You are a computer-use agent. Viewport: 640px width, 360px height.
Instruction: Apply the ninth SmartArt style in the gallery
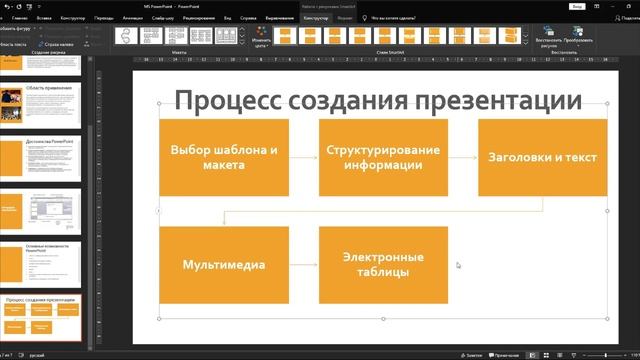point(484,36)
